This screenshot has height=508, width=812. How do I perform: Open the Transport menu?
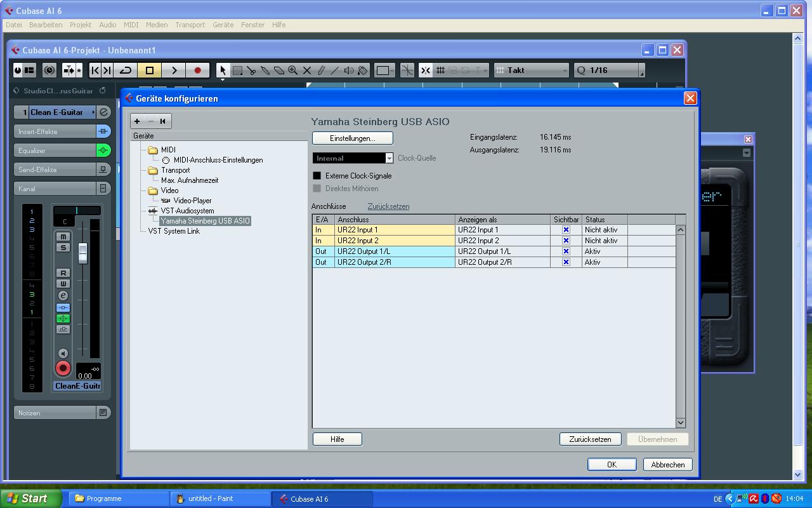point(190,25)
